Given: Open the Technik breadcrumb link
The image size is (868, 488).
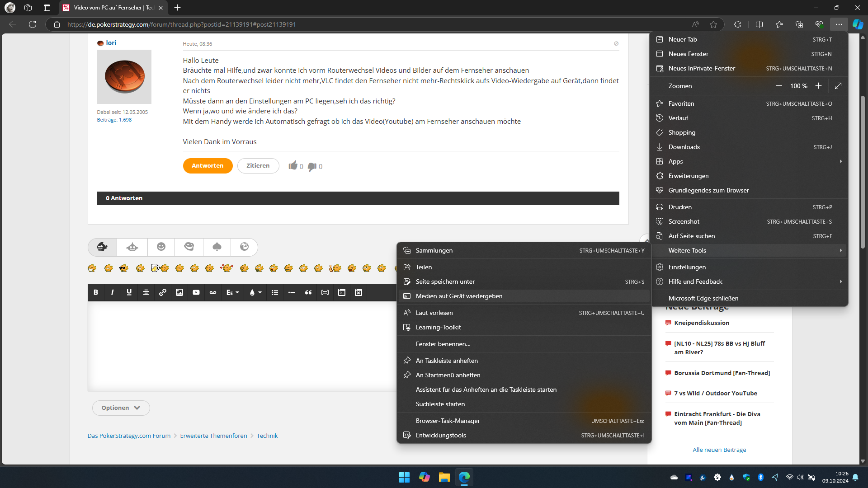Looking at the screenshot, I should click(267, 436).
